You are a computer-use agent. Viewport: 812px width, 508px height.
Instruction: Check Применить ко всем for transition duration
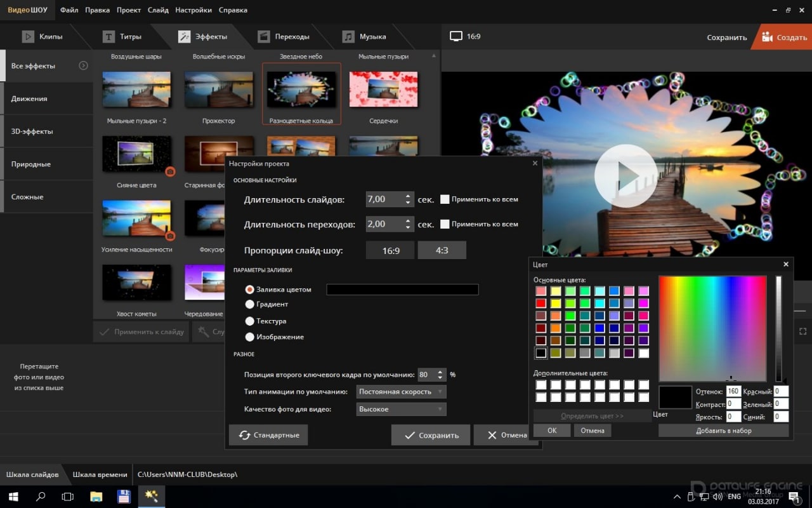coord(445,224)
